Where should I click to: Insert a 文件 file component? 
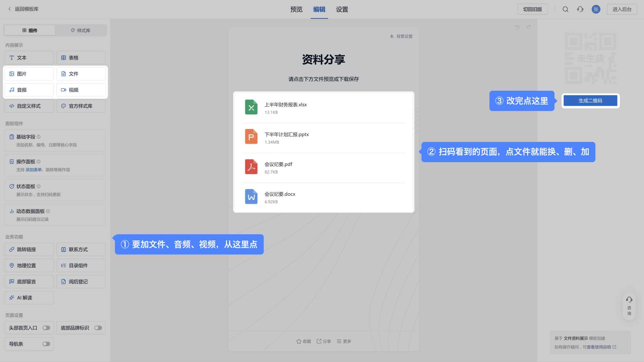81,74
